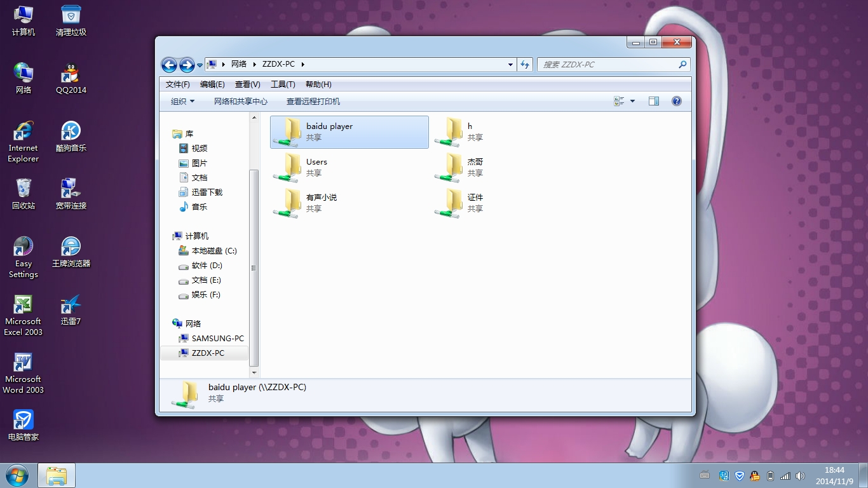Image resolution: width=868 pixels, height=488 pixels.
Task: Click navigation pane scrollbar down arrow
Action: 254,372
